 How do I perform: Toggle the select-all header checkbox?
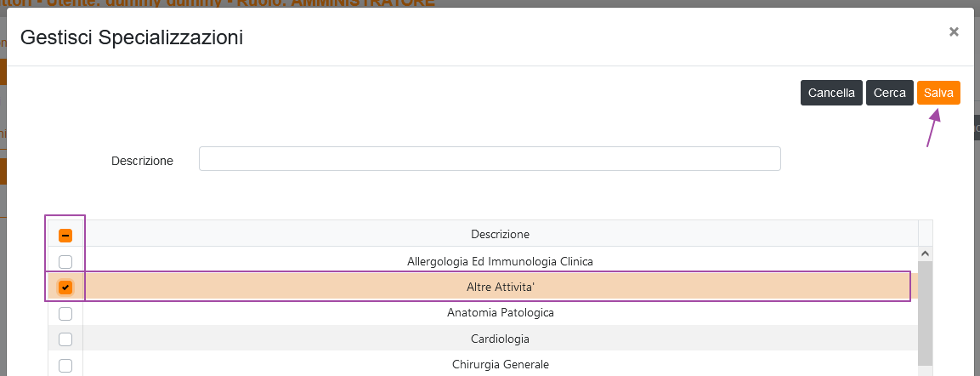pos(65,235)
